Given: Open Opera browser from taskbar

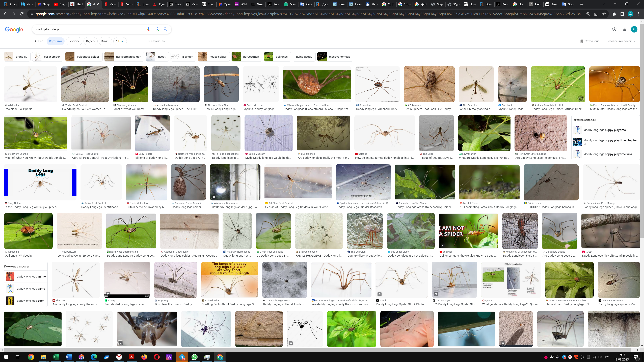Looking at the screenshot, I should click(157, 357).
